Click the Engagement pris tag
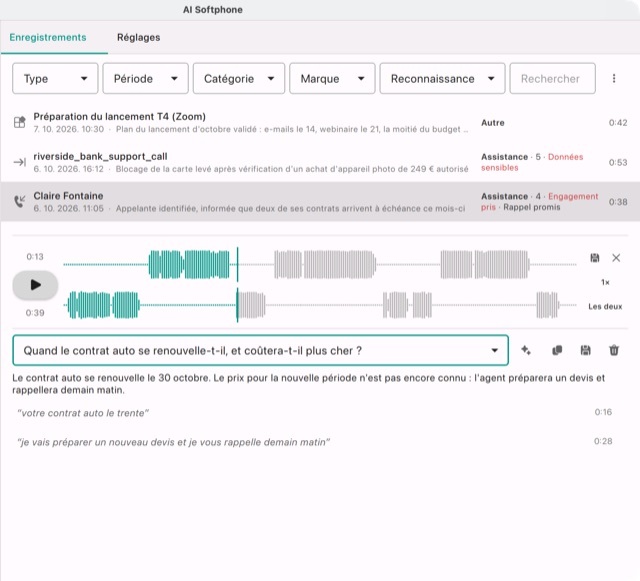The width and height of the screenshot is (640, 581). coord(539,202)
